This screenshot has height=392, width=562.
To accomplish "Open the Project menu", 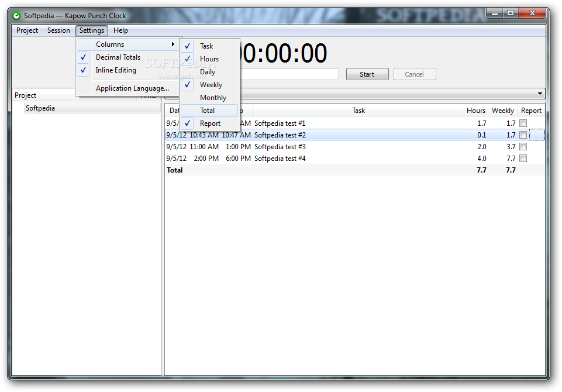I will [27, 30].
